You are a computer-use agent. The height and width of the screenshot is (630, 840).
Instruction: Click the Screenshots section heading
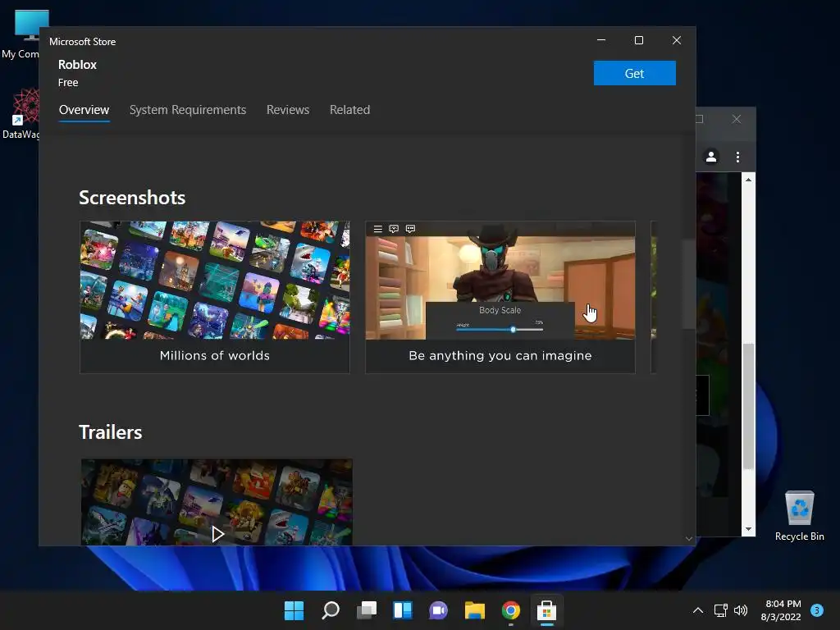[132, 198]
